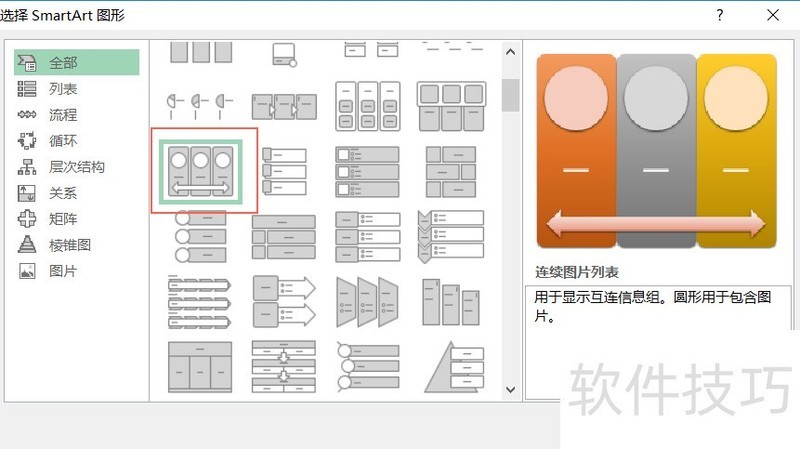Choose the rows with downward arrows layout
This screenshot has height=449, width=800.
(x=284, y=367)
